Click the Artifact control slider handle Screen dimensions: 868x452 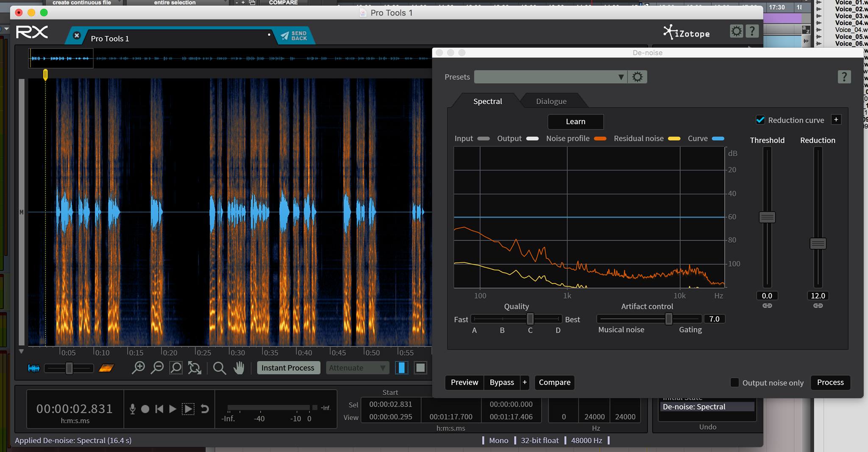click(x=669, y=319)
